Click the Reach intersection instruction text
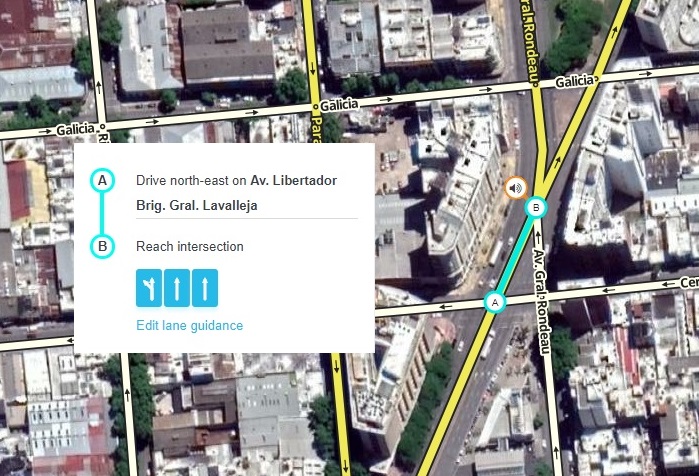The width and height of the screenshot is (699, 476). [190, 246]
